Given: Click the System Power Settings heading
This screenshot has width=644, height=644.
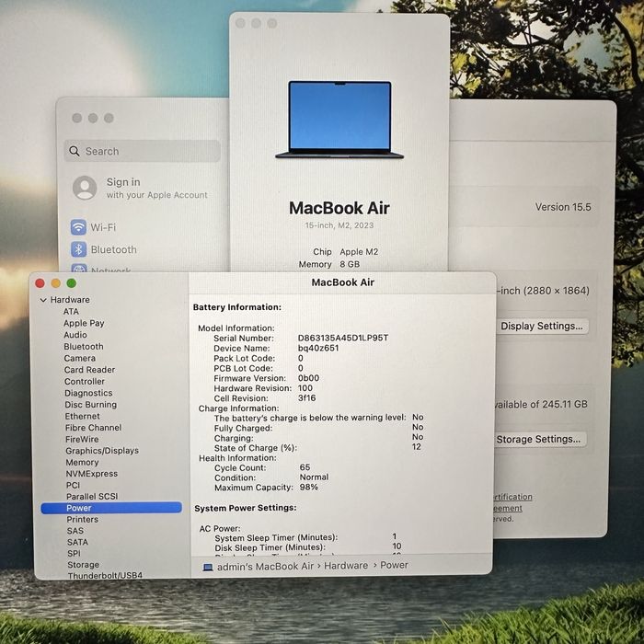Looking at the screenshot, I should coord(246,508).
